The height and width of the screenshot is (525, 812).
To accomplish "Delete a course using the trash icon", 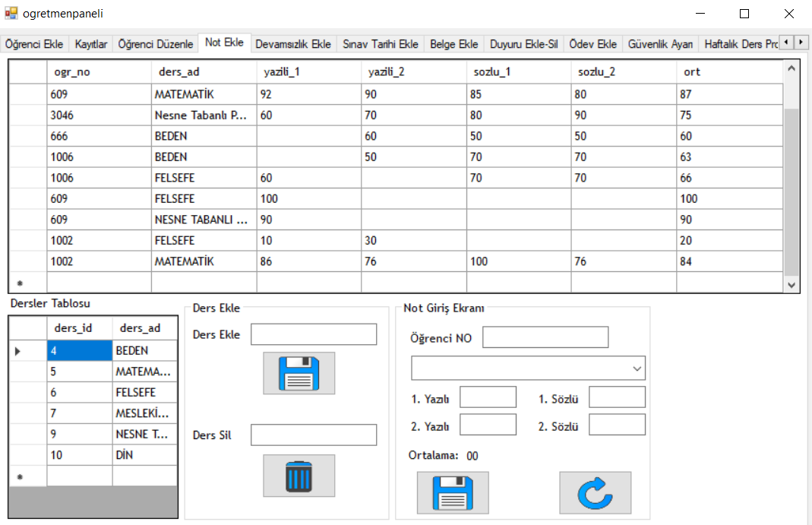I will coord(299,476).
